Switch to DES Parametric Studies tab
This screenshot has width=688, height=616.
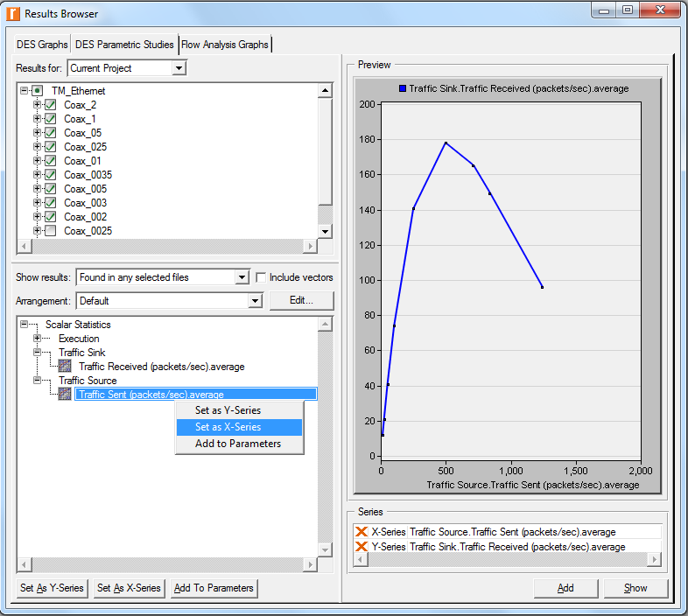coord(124,45)
